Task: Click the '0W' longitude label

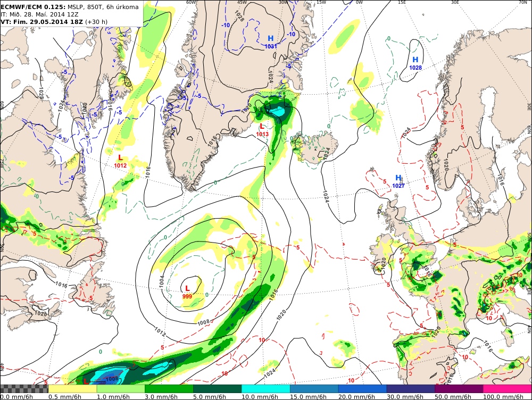Action: pos(359,2)
